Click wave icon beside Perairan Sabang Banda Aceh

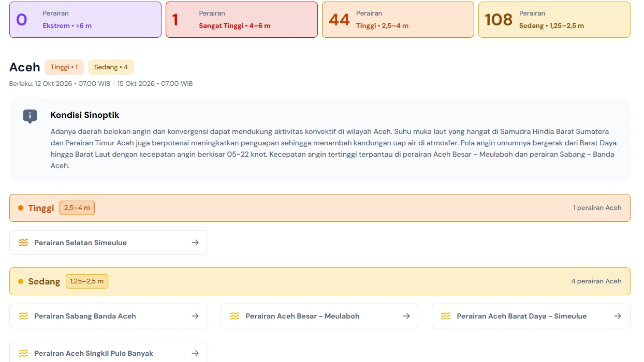(23, 316)
